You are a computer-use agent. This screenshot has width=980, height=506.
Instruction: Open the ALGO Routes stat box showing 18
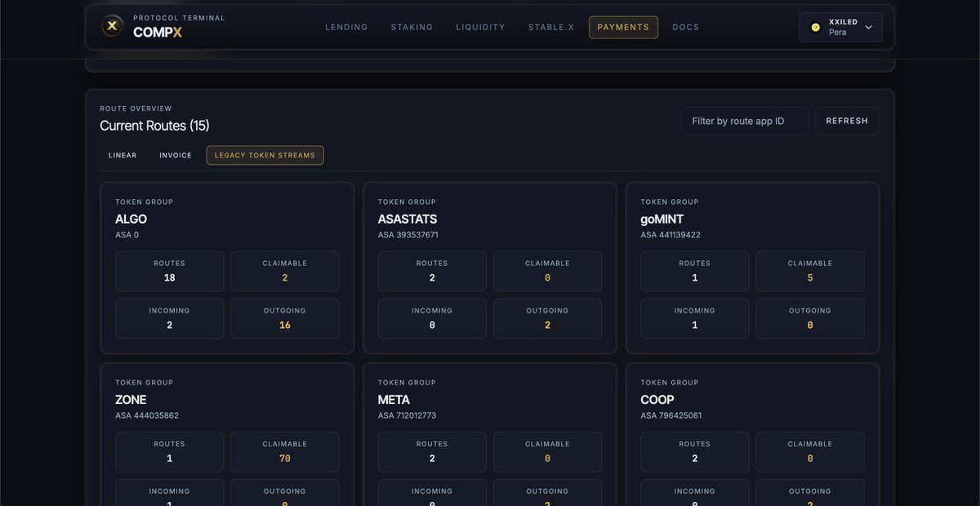coord(170,271)
